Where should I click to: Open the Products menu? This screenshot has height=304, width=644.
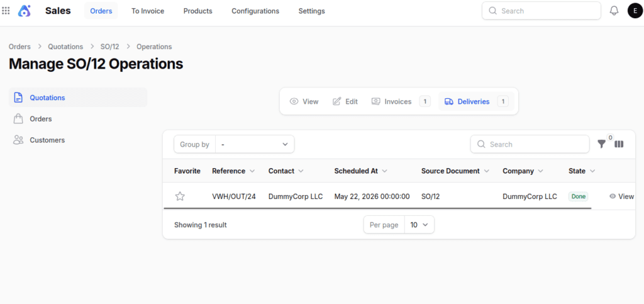point(198,11)
